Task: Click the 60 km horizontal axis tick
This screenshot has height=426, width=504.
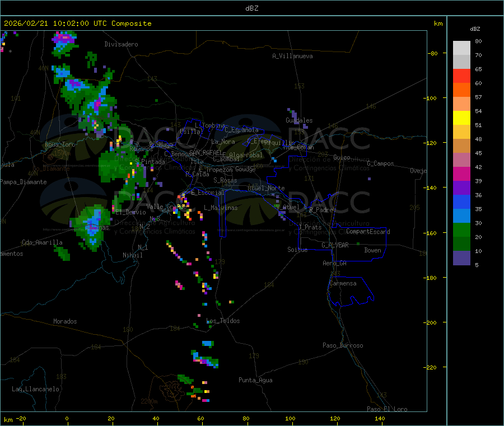Action: point(201,418)
